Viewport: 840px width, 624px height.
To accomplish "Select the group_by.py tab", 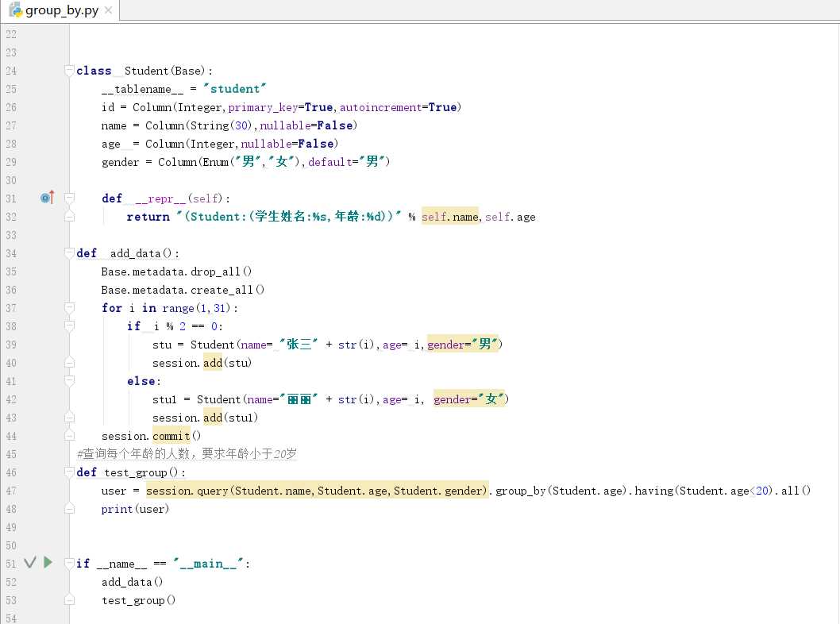I will (x=60, y=10).
